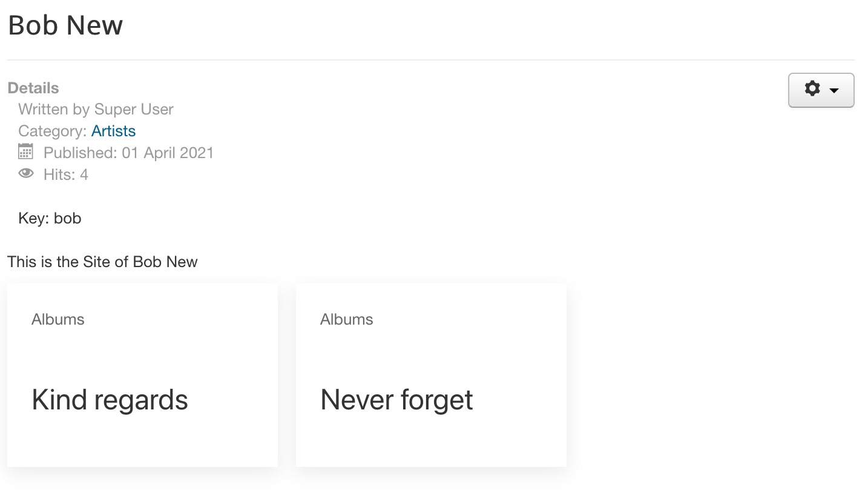Click the Key: bob field text
The height and width of the screenshot is (493, 868).
click(x=50, y=218)
